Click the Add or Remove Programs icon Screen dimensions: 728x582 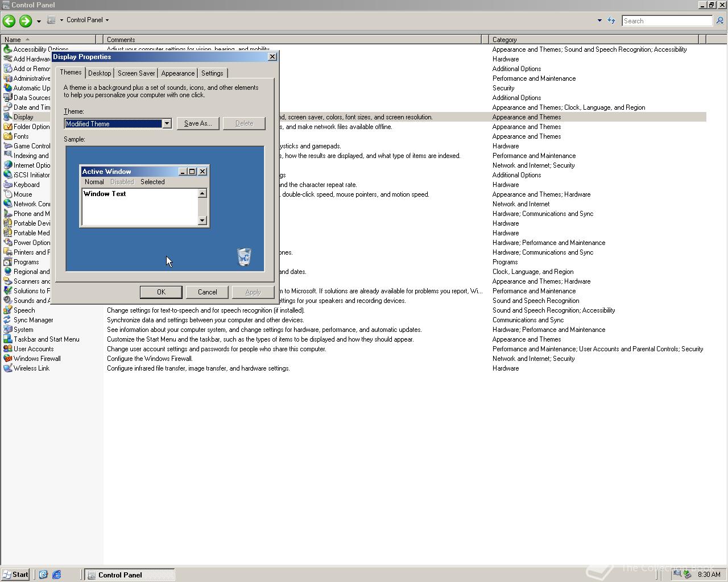click(x=7, y=69)
